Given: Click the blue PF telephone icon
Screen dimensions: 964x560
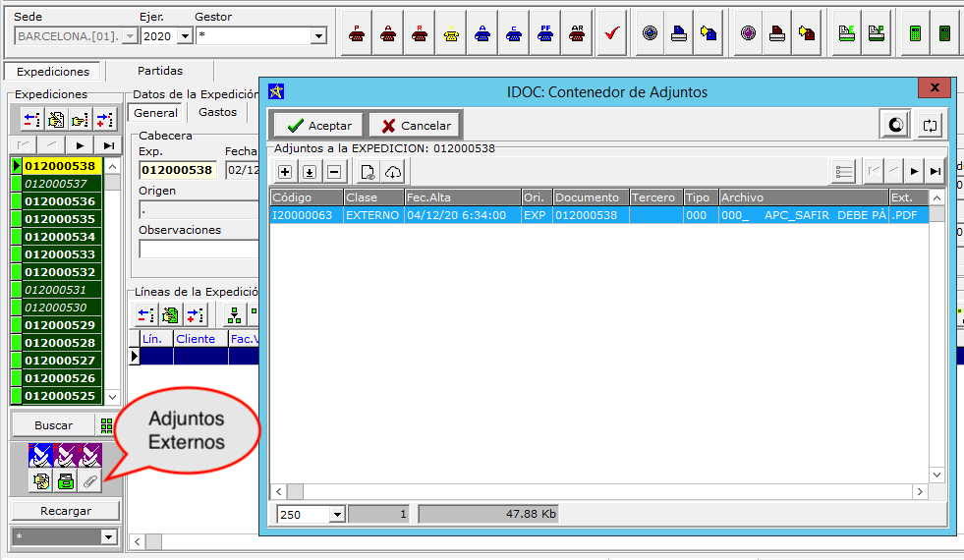Looking at the screenshot, I should pos(545,34).
